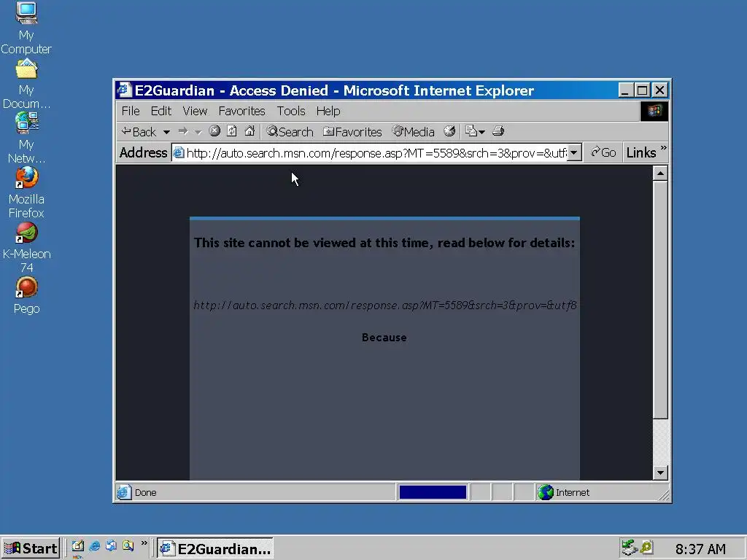This screenshot has height=560, width=747.
Task: Open K-Meleon 74 desktop shortcut
Action: [26, 248]
